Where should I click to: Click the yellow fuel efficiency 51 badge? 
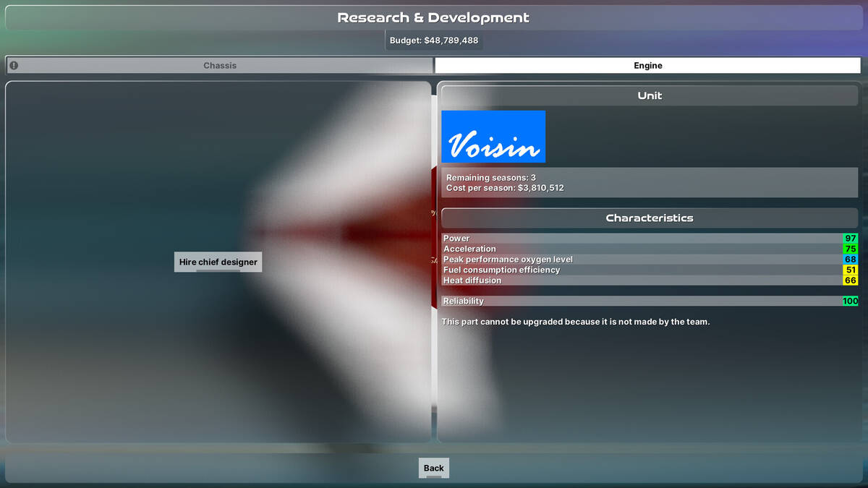click(850, 270)
